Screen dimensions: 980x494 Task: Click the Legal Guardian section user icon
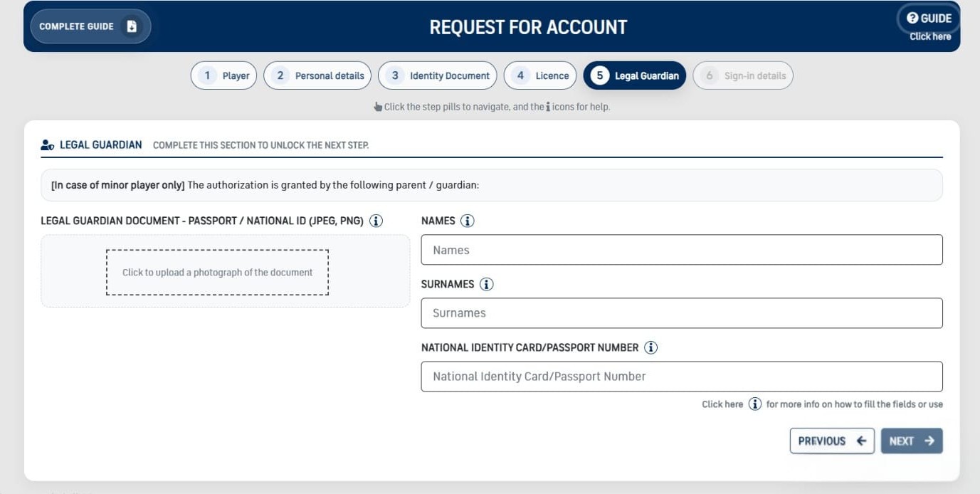tap(48, 145)
